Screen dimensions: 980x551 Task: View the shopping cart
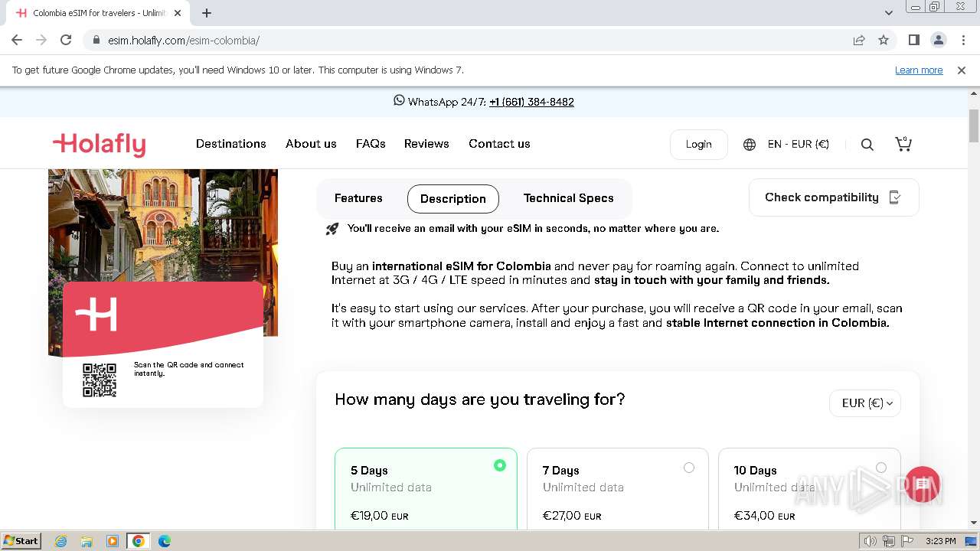[x=903, y=144]
